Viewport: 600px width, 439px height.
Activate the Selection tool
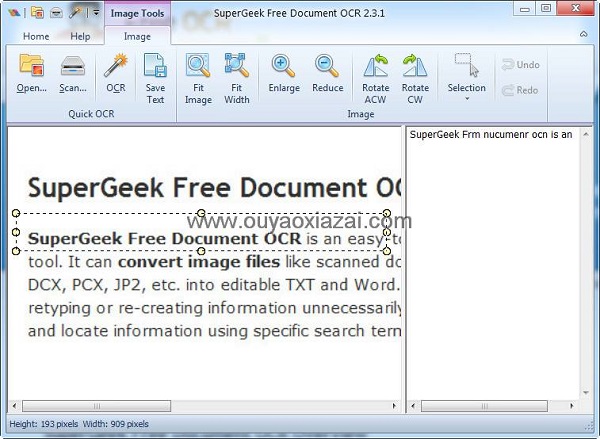pyautogui.click(x=466, y=73)
